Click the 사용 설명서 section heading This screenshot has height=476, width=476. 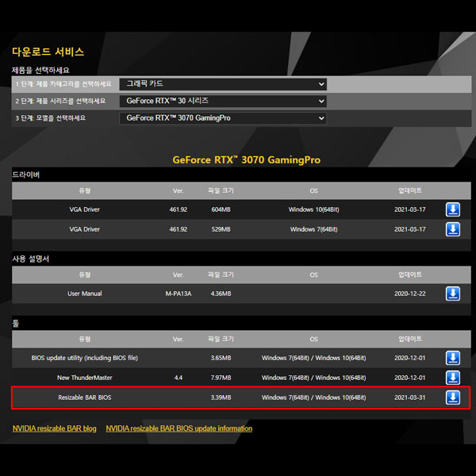pos(30,259)
